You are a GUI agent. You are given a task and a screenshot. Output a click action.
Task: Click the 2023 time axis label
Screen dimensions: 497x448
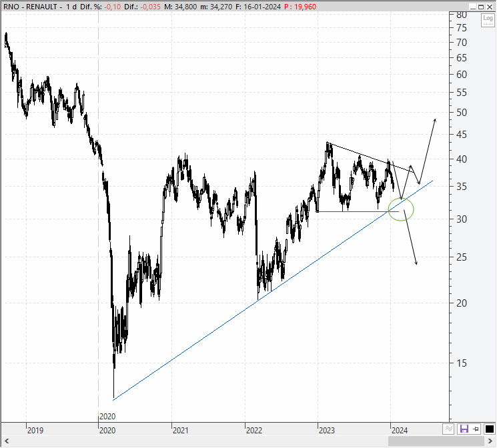(x=327, y=430)
